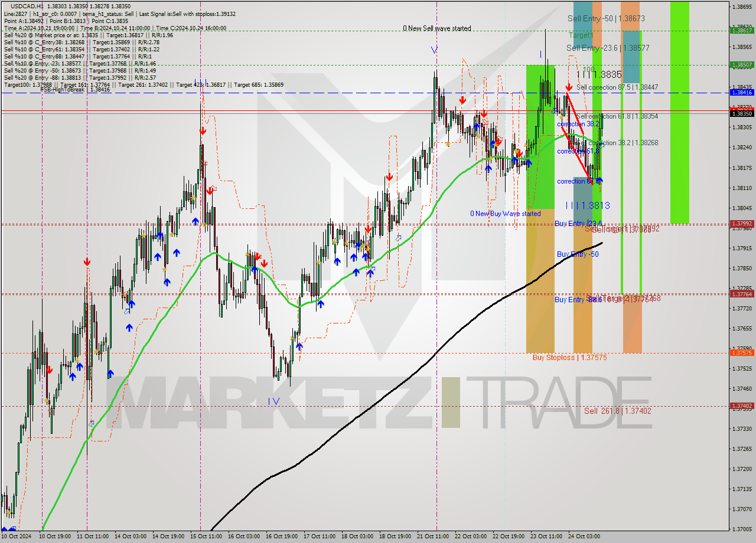Click 'Sell correction 87.5 | 1.38447' label

click(617, 87)
